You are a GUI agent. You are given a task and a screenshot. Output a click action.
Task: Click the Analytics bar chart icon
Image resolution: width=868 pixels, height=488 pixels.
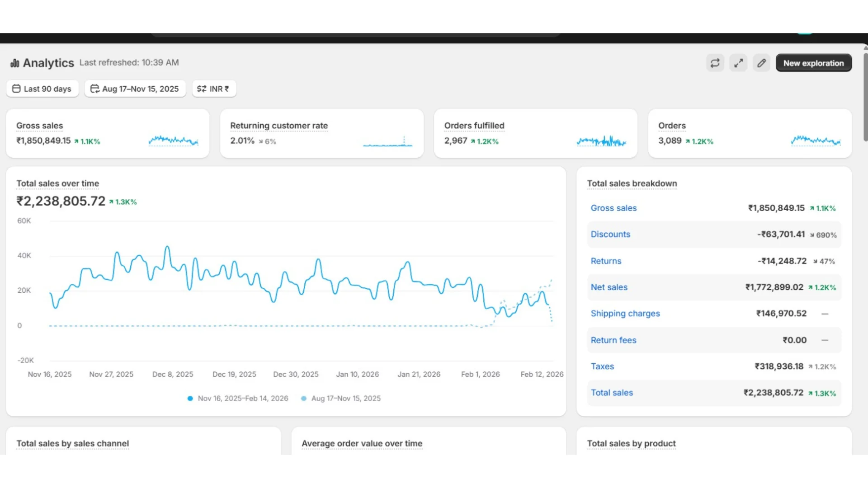pos(15,63)
